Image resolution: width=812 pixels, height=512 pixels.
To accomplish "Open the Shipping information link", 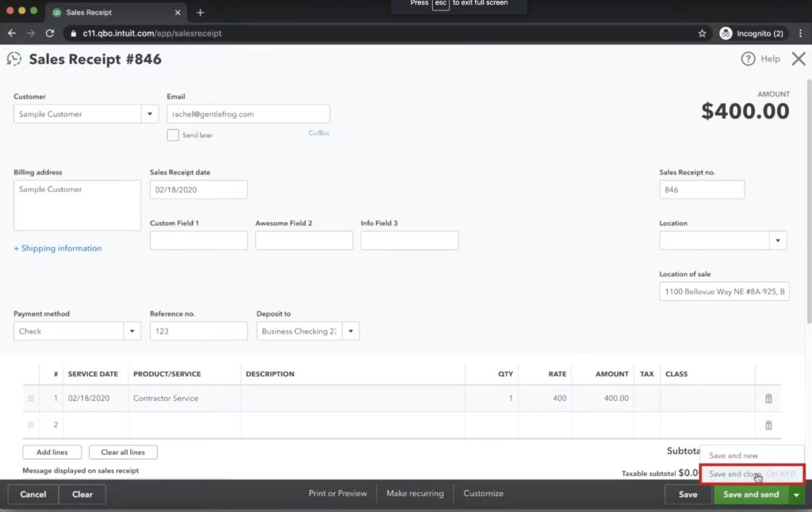I will (x=57, y=249).
